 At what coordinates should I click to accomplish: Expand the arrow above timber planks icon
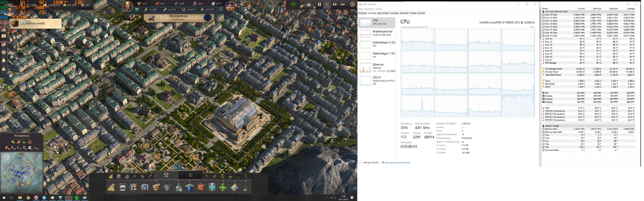[x=156, y=181]
